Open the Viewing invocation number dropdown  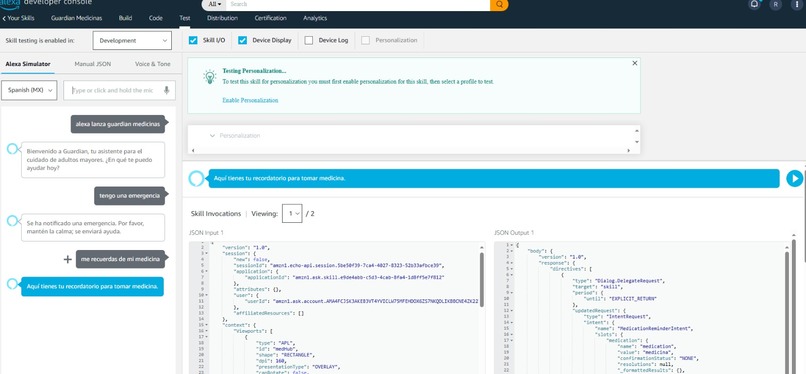(x=292, y=213)
